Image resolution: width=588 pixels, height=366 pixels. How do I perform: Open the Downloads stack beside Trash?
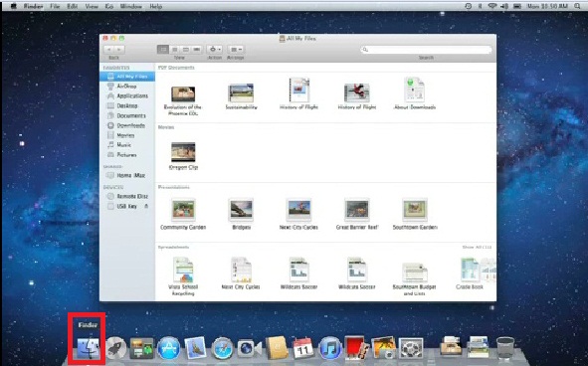[x=479, y=347]
